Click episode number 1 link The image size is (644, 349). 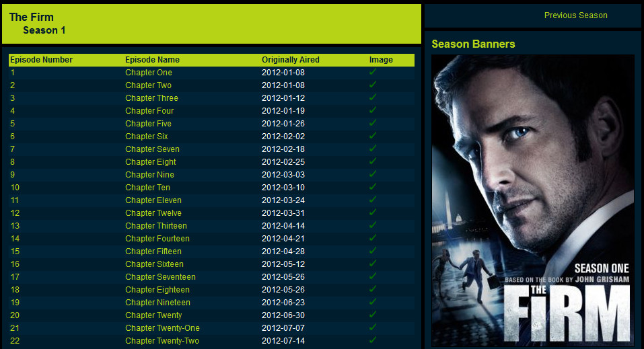[13, 72]
